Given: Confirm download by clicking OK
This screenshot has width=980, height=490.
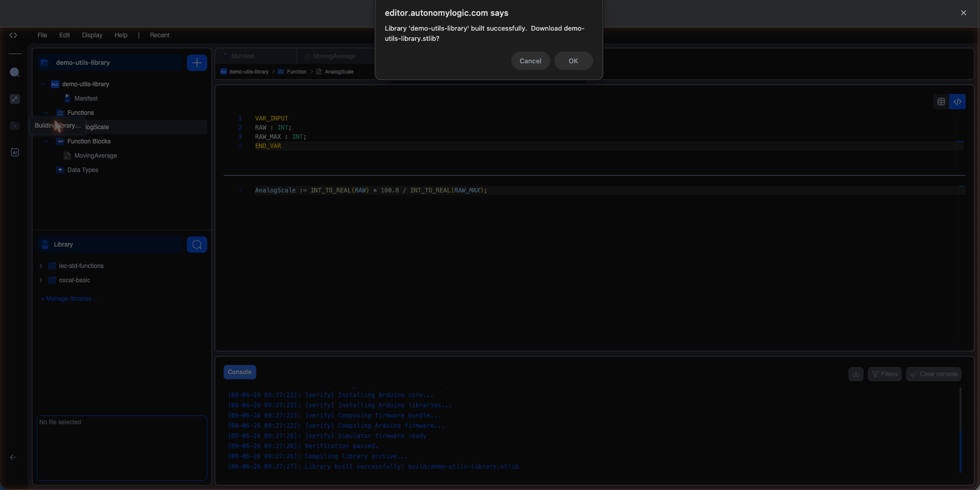Looking at the screenshot, I should pos(573,61).
